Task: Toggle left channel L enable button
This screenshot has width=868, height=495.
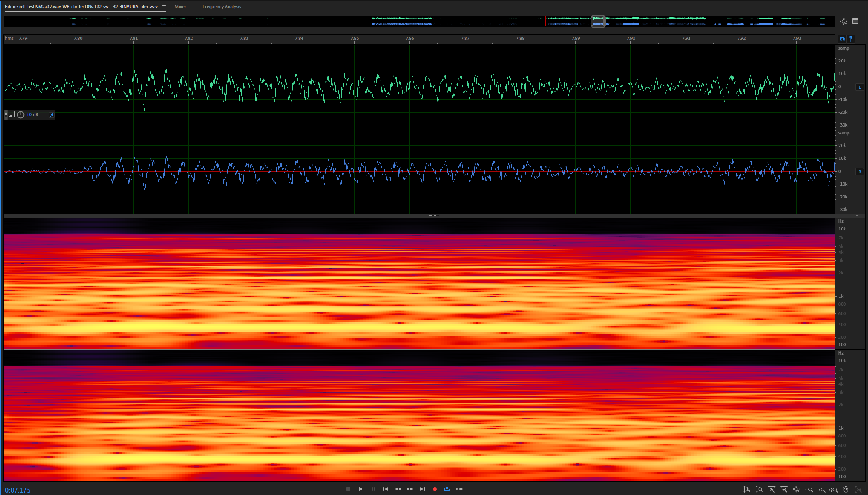Action: coord(859,87)
